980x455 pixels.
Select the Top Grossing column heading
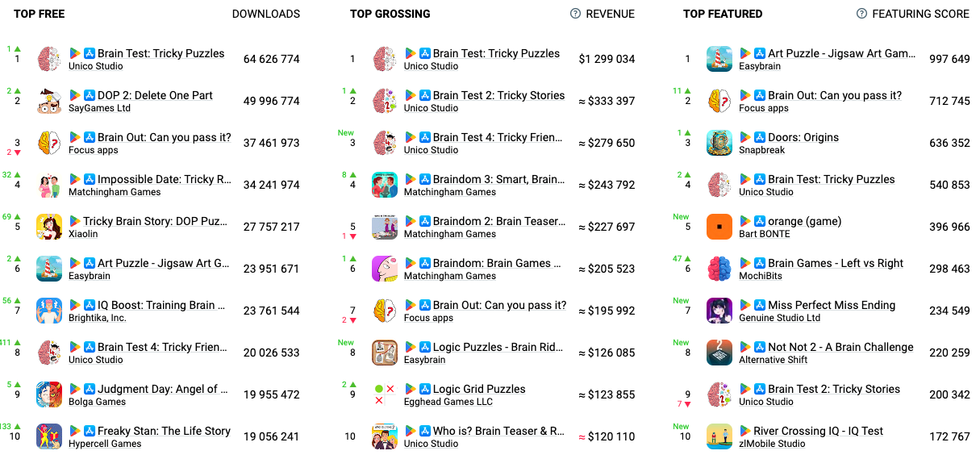pos(390,14)
